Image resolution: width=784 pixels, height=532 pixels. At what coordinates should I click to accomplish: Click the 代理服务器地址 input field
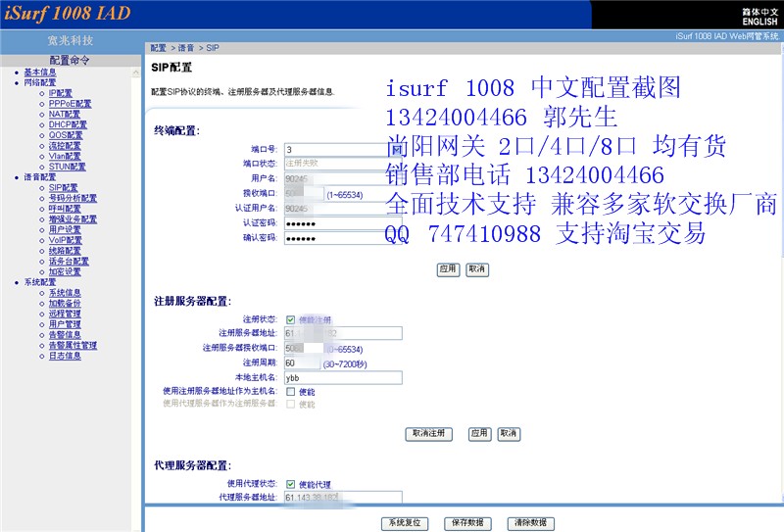[343, 497]
